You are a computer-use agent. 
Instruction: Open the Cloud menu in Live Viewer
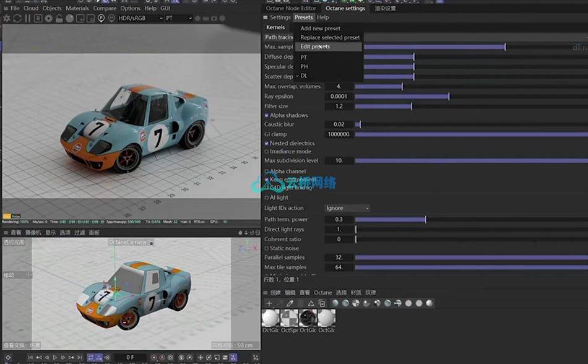click(x=31, y=8)
